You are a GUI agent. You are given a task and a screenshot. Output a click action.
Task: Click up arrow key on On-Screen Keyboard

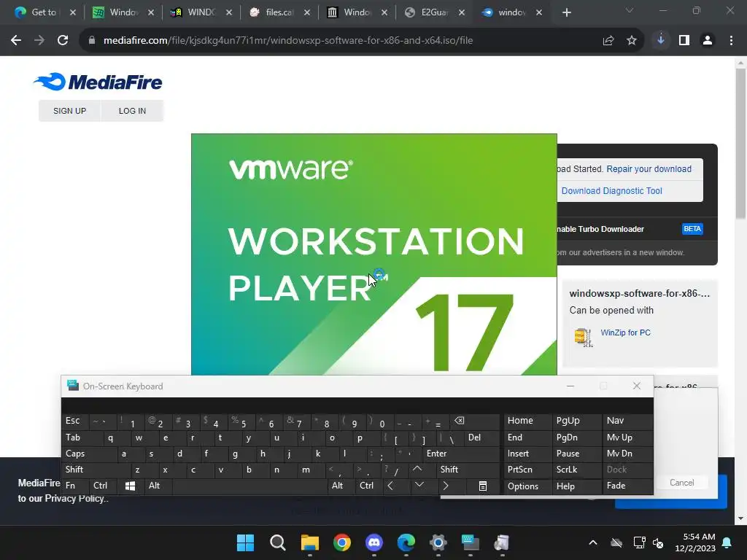[x=417, y=469]
